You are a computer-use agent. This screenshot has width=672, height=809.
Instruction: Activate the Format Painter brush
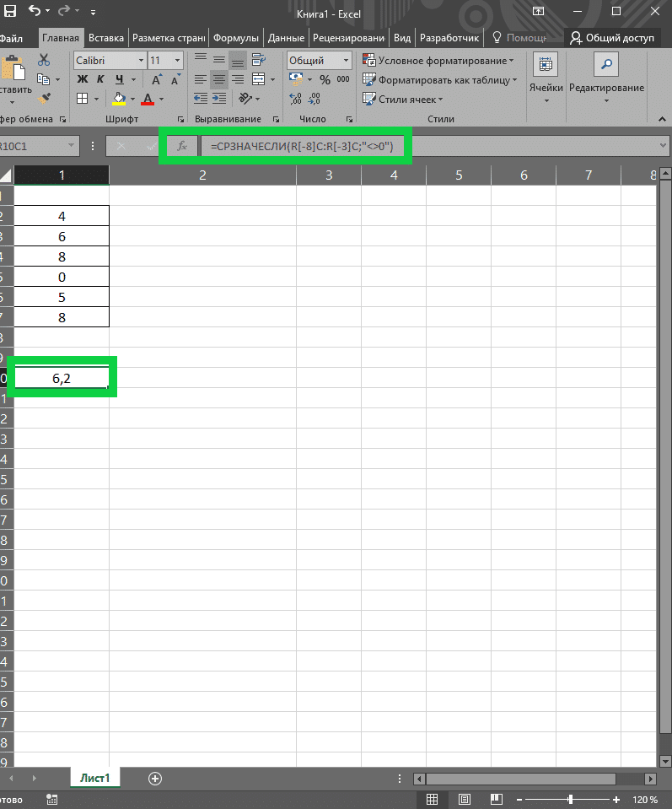pos(44,98)
